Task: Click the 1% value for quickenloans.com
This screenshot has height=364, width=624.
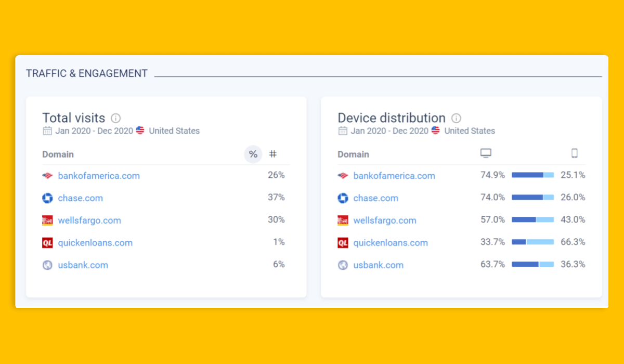Action: point(279,242)
